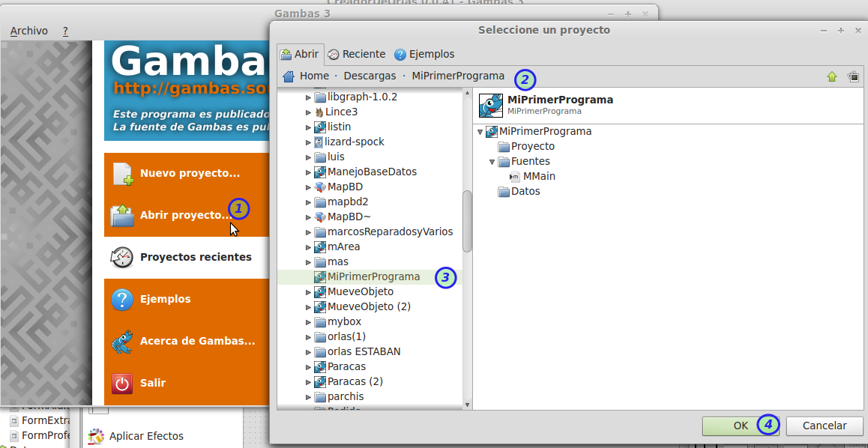Collapse the Fuentes folder in the project tree
This screenshot has height=448, width=868.
click(492, 161)
